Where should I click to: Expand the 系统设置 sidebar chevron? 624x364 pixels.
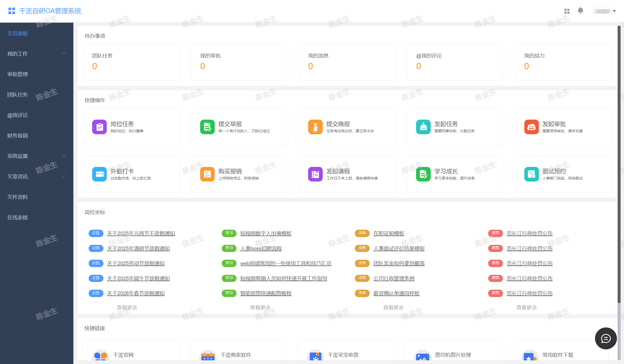click(64, 156)
